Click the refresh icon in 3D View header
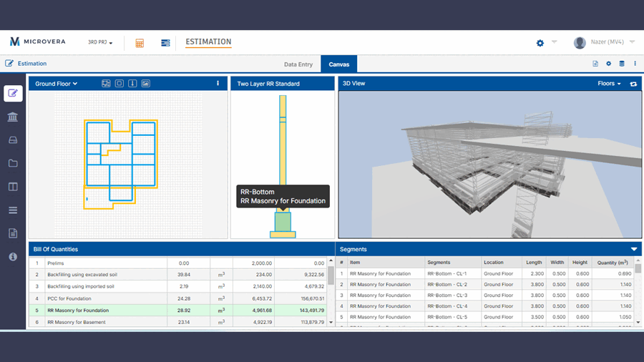The width and height of the screenshot is (644, 362). 633,84
